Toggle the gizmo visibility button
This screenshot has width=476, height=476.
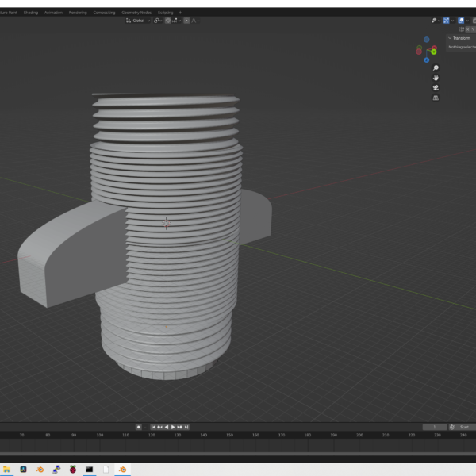[x=447, y=21]
